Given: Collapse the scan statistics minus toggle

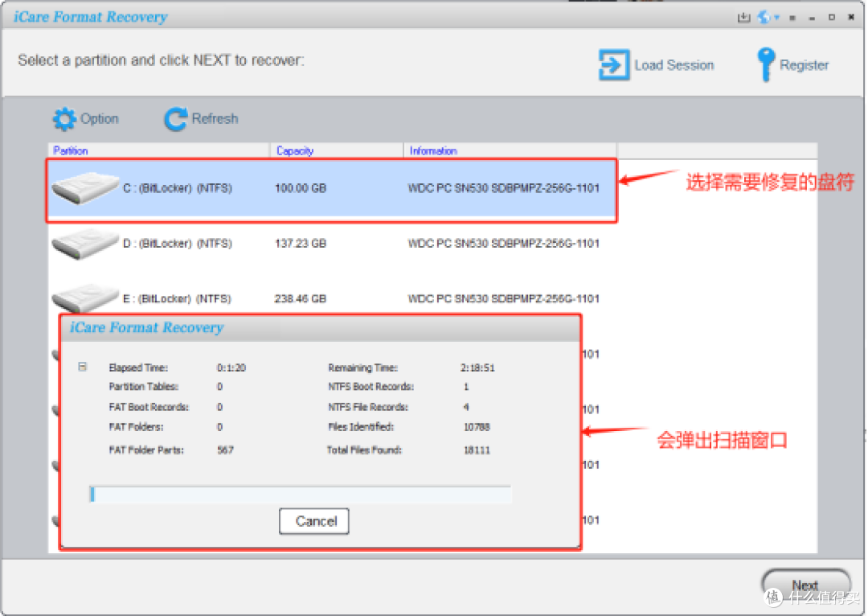Looking at the screenshot, I should coord(83,367).
